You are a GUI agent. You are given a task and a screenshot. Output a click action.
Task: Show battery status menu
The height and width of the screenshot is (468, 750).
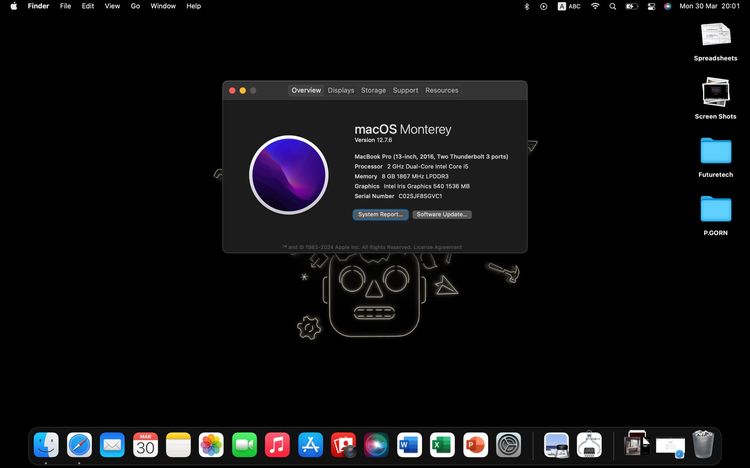632,6
